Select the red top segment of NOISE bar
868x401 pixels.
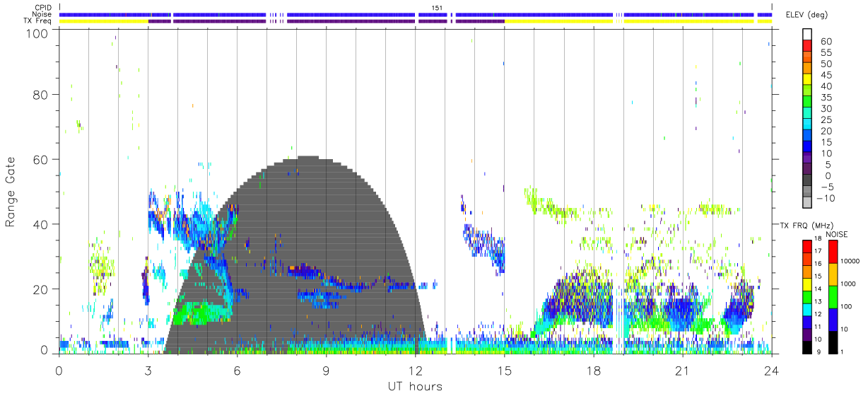coord(833,252)
